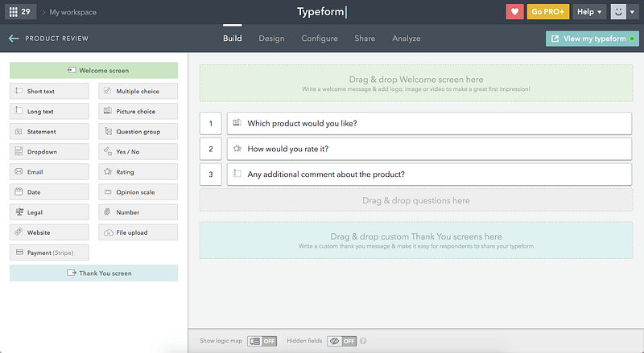Select the Yes / No question type
The height and width of the screenshot is (353, 644).
138,151
